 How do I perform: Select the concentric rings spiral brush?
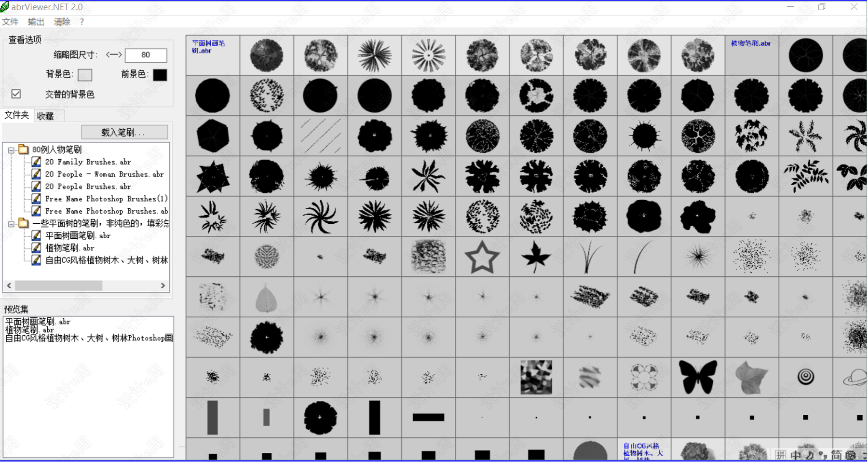click(x=805, y=376)
